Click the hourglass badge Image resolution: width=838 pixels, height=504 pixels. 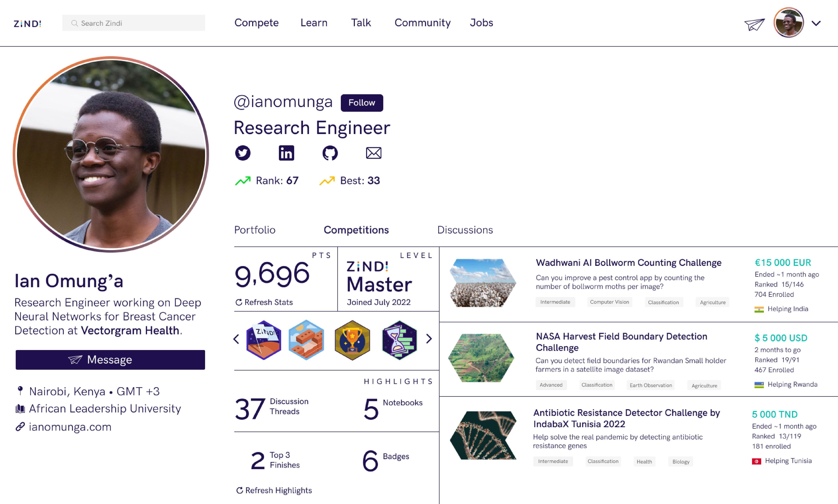(399, 340)
